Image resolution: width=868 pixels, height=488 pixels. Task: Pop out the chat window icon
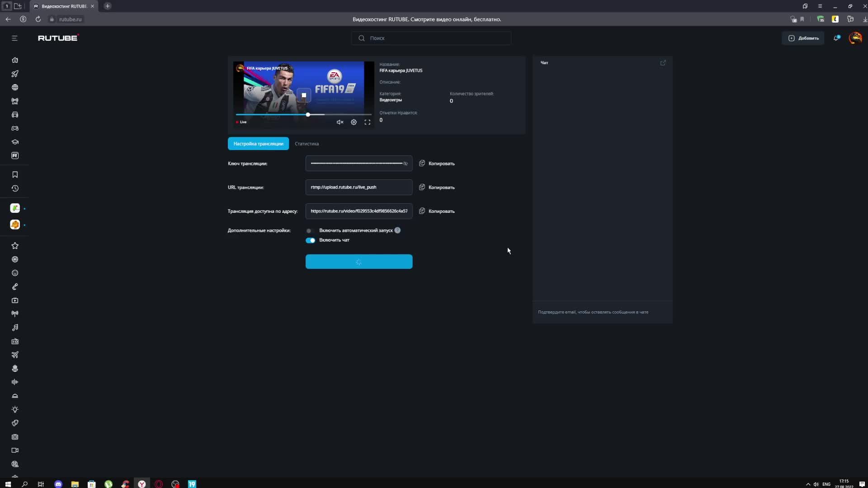tap(663, 63)
